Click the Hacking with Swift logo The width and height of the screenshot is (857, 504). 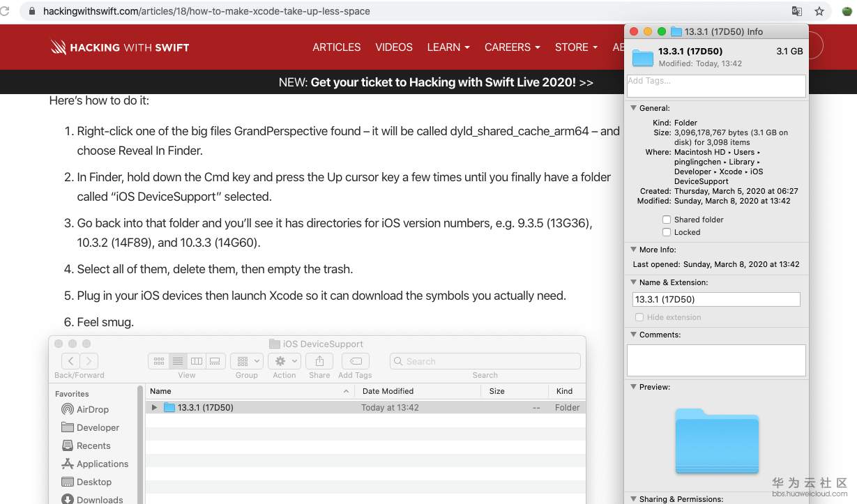(x=120, y=47)
